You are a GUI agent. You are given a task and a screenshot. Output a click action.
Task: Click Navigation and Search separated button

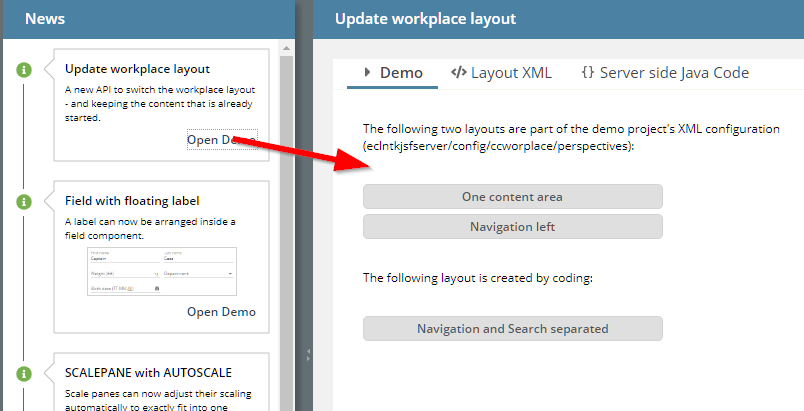point(512,328)
